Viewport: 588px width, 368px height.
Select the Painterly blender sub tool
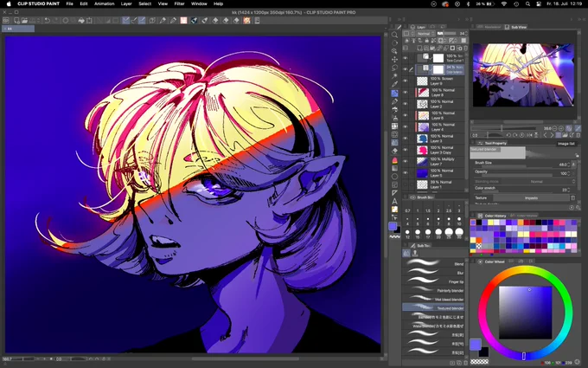point(435,290)
